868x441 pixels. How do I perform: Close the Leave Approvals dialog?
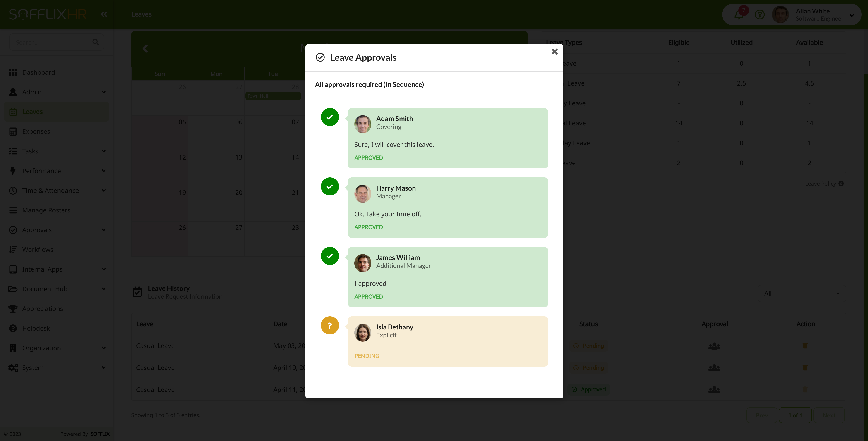554,52
